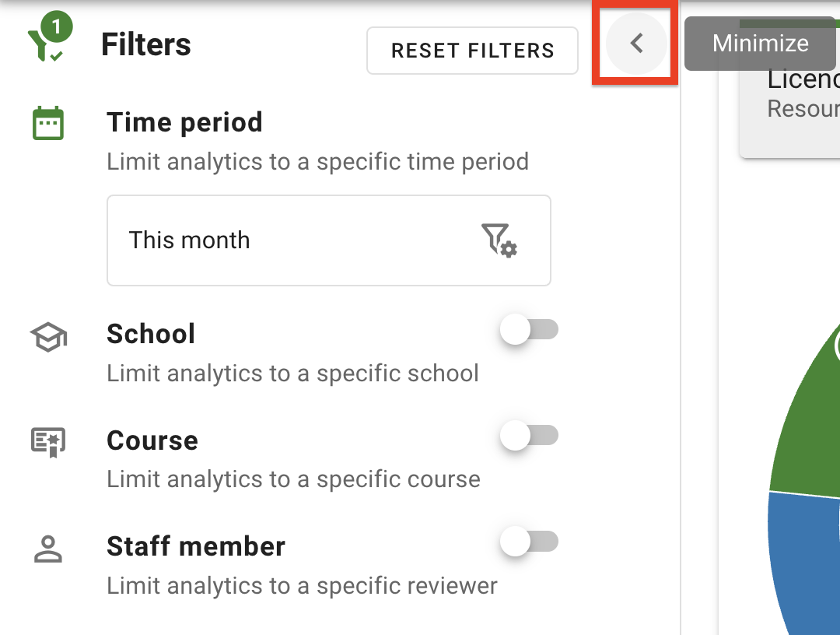Click the calendar icon for Time period
Screen dimensions: 840x635
tap(48, 124)
